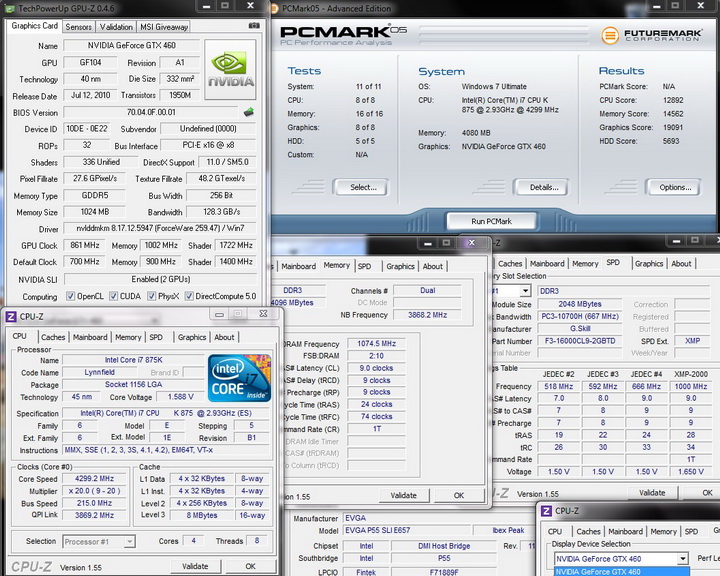Toggle the OpenCL checkbox

click(x=70, y=296)
